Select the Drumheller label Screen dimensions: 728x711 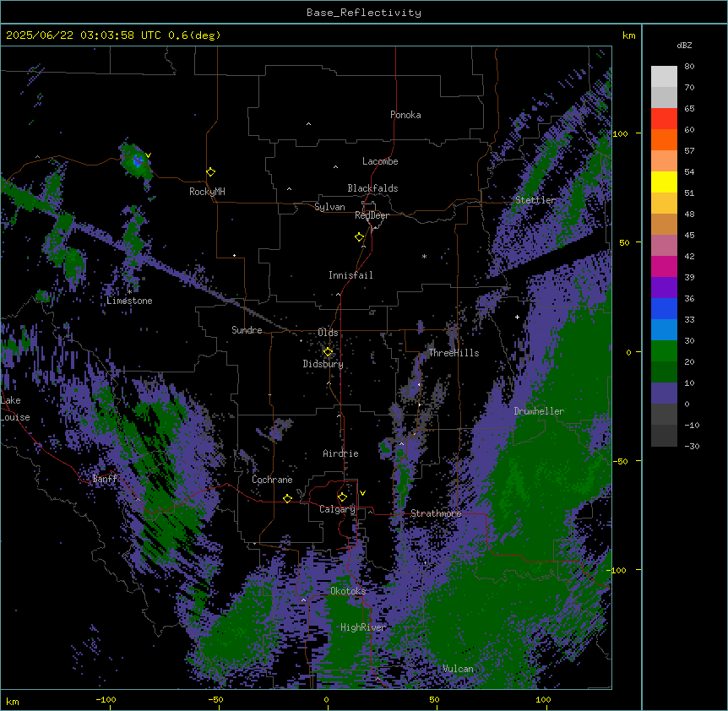[x=539, y=411]
